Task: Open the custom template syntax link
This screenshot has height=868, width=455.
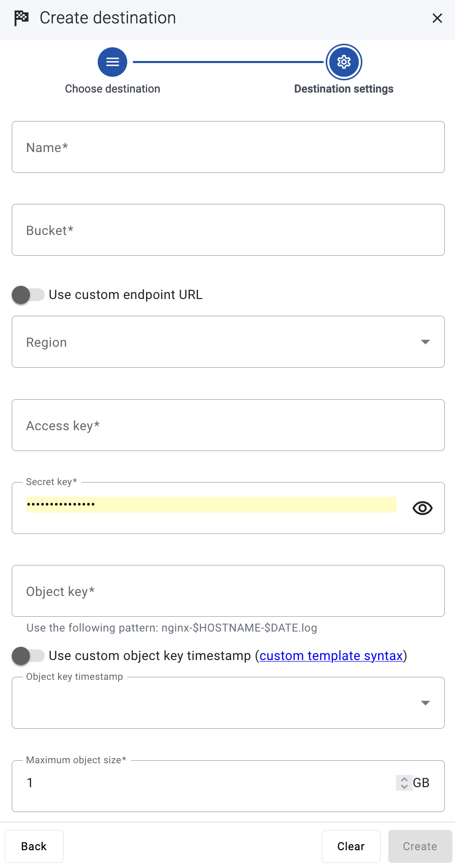Action: pyautogui.click(x=331, y=656)
